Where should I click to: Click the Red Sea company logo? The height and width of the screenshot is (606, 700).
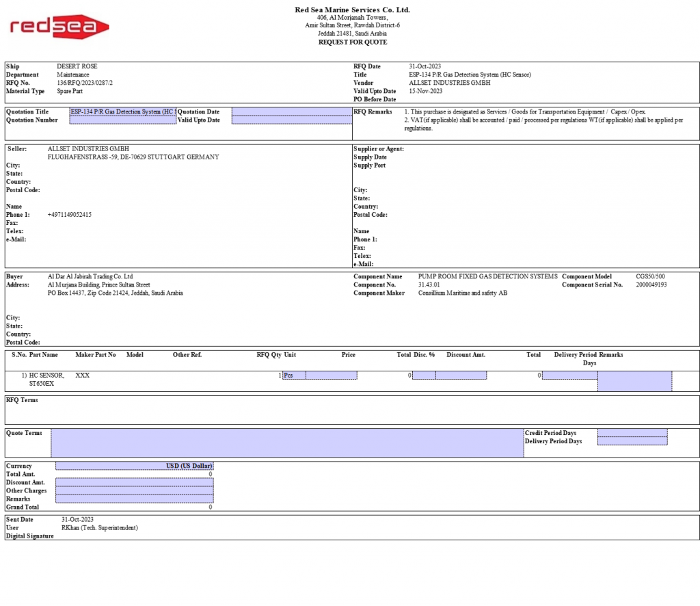59,27
